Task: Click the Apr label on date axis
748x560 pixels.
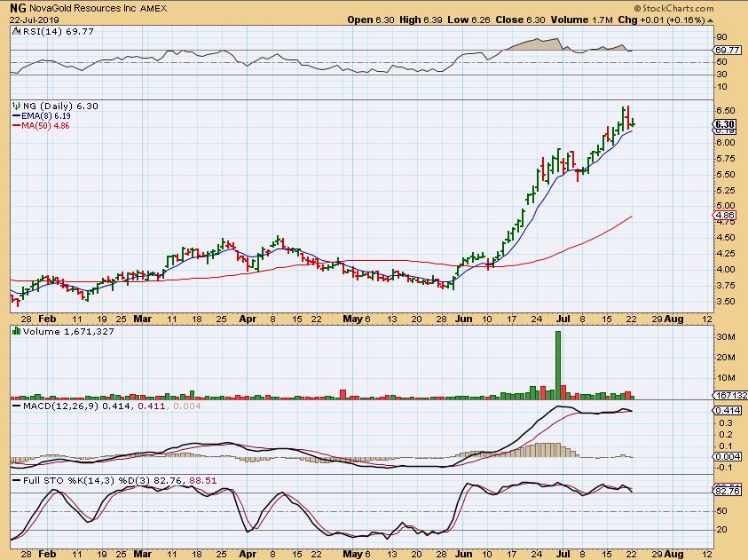Action: (250, 317)
